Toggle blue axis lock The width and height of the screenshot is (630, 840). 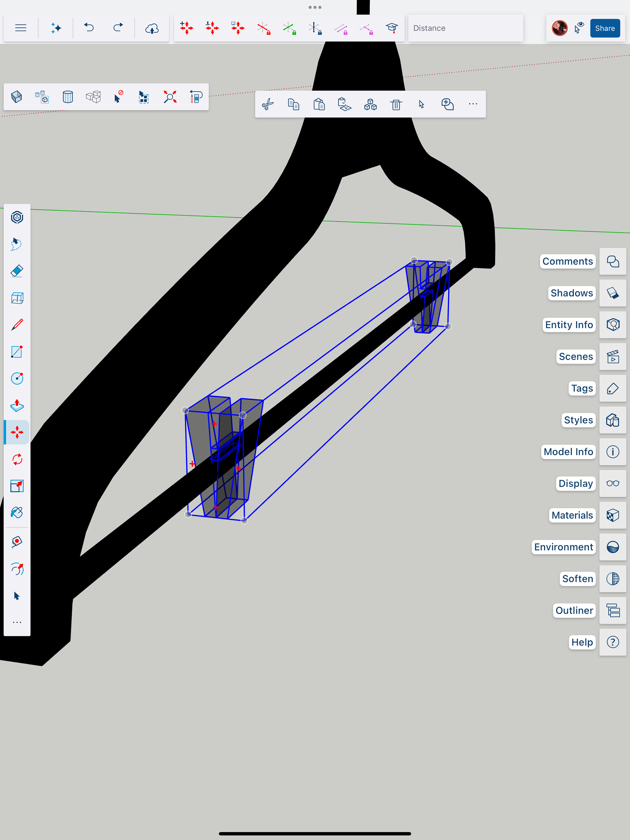point(315,28)
